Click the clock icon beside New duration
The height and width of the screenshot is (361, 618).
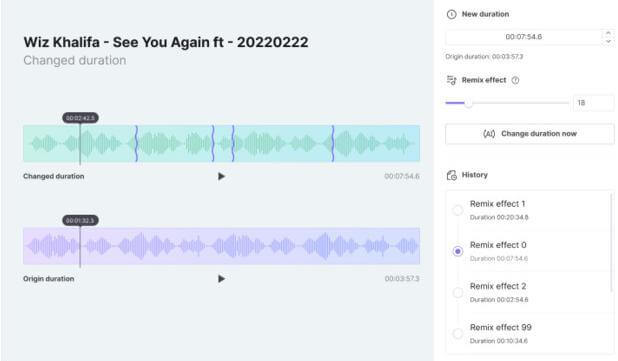pos(451,15)
